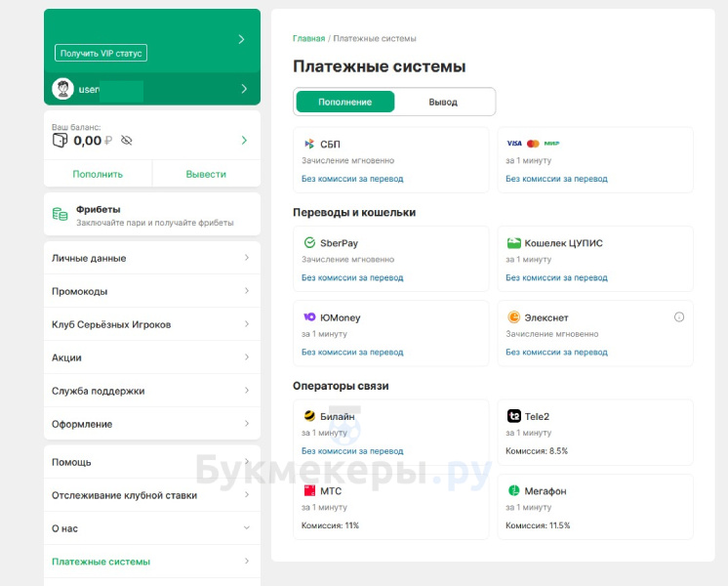Click Получить VIP статус button
The height and width of the screenshot is (586, 728).
point(101,53)
